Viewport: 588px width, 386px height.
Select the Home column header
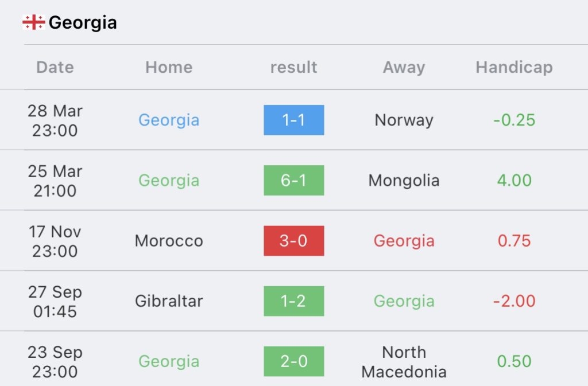coord(169,67)
